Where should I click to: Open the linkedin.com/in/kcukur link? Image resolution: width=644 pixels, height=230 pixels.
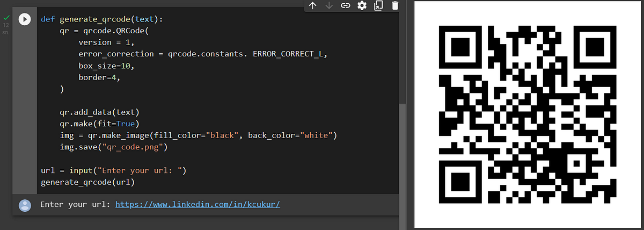pyautogui.click(x=198, y=205)
